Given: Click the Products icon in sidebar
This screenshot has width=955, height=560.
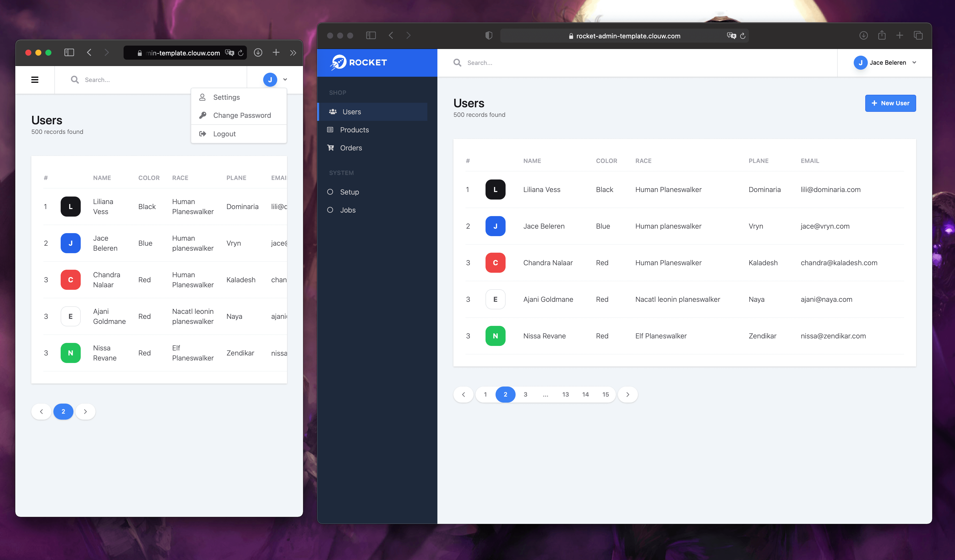Looking at the screenshot, I should pos(331,129).
